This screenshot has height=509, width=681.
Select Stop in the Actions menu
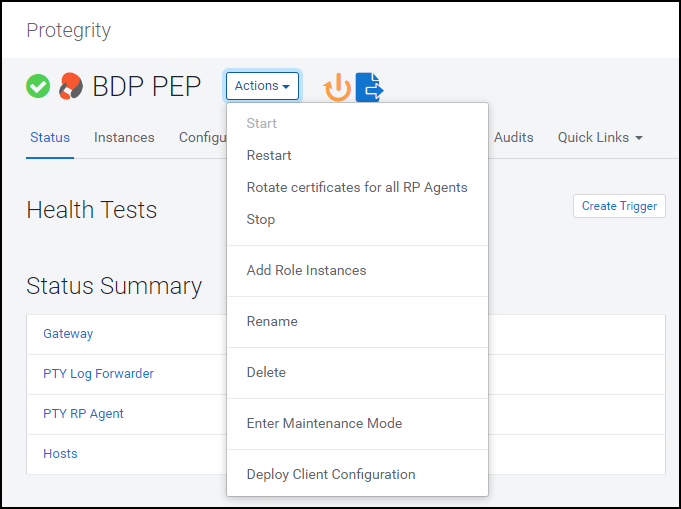(260, 219)
